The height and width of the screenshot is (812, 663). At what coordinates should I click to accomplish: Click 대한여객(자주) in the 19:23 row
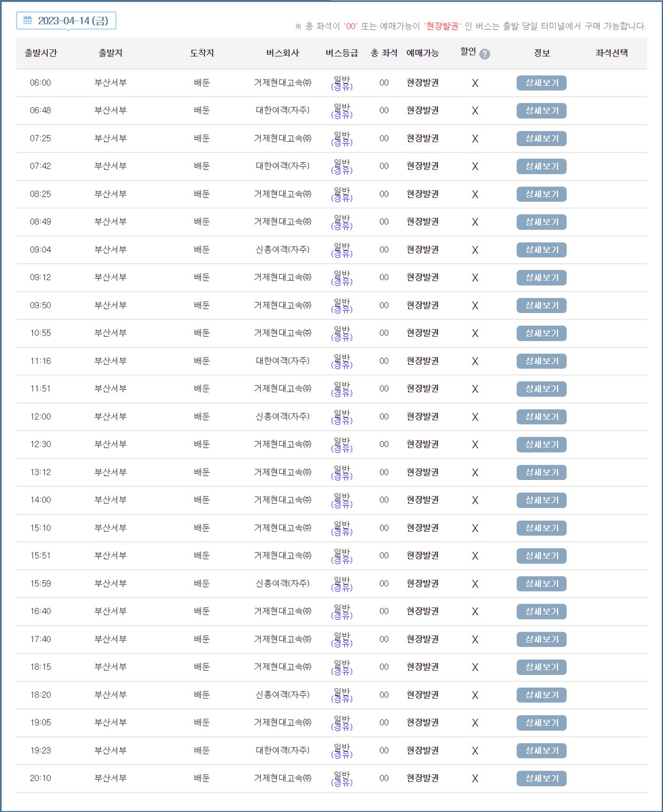click(x=282, y=750)
